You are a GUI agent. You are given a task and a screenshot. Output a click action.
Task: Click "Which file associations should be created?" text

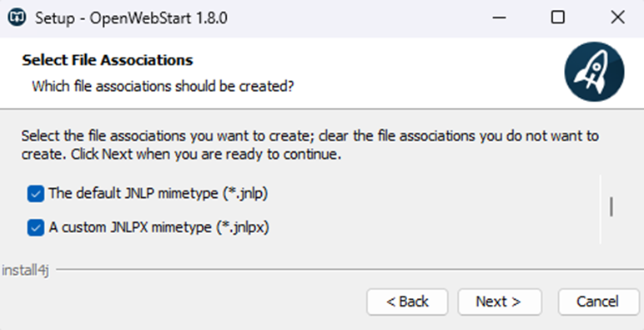click(163, 86)
